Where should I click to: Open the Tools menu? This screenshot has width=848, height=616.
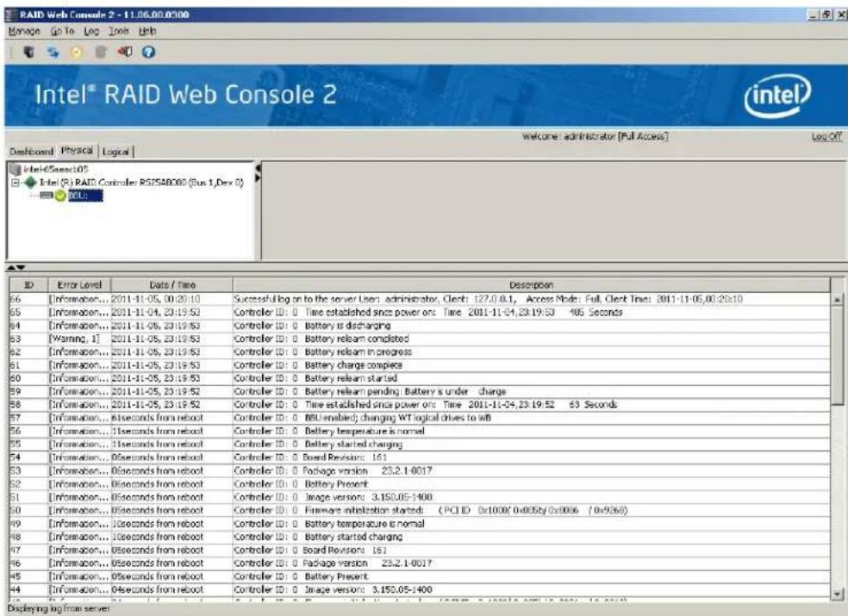tap(118, 31)
